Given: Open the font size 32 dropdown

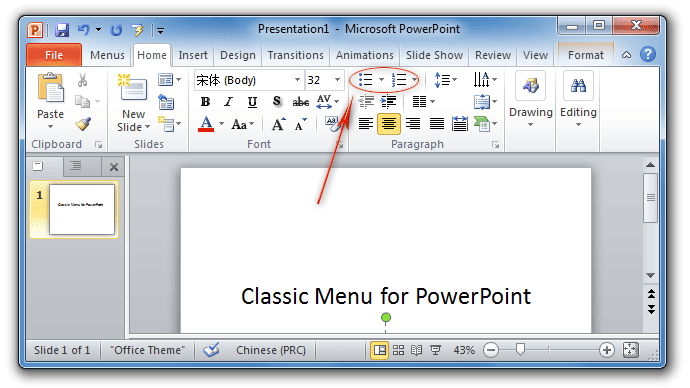Looking at the screenshot, I should (337, 80).
